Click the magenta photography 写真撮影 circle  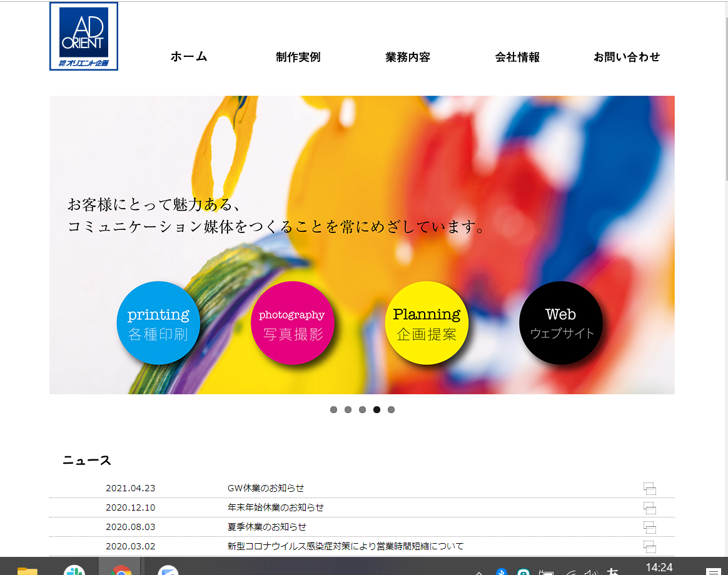[292, 323]
